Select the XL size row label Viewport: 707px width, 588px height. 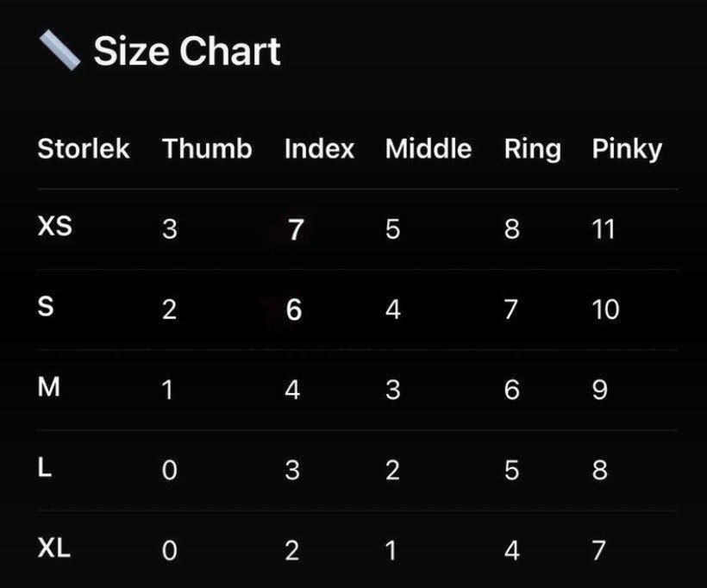click(54, 549)
